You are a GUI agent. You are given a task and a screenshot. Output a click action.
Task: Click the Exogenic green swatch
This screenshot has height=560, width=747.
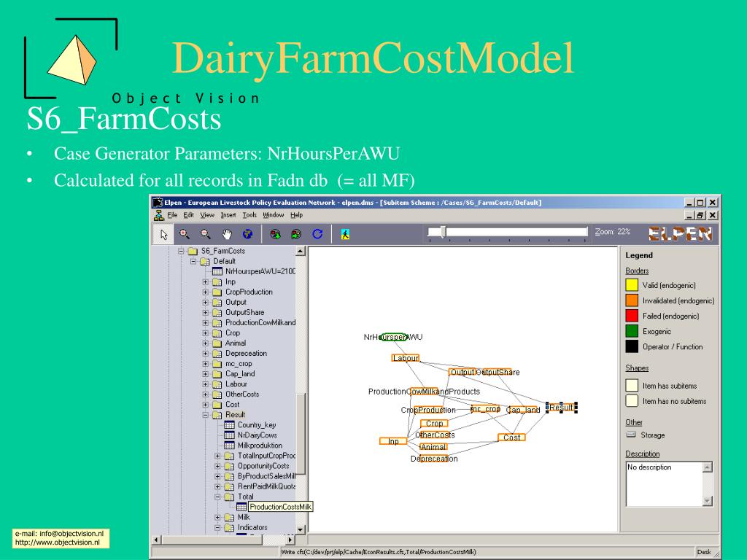coord(632,331)
